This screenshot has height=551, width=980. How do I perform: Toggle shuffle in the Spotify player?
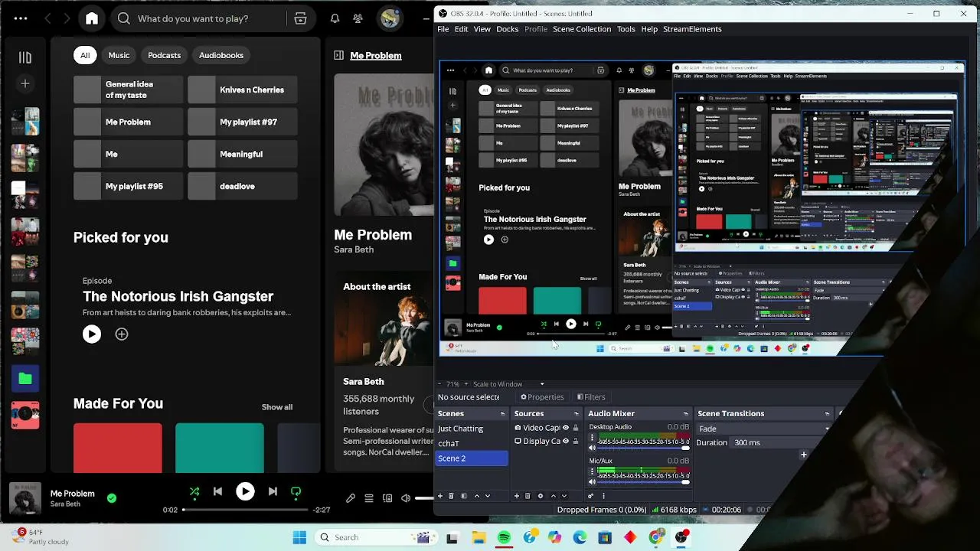click(194, 492)
